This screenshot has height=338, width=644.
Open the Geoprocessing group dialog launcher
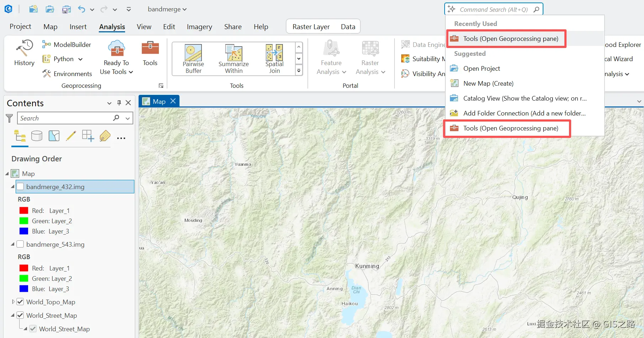161,86
